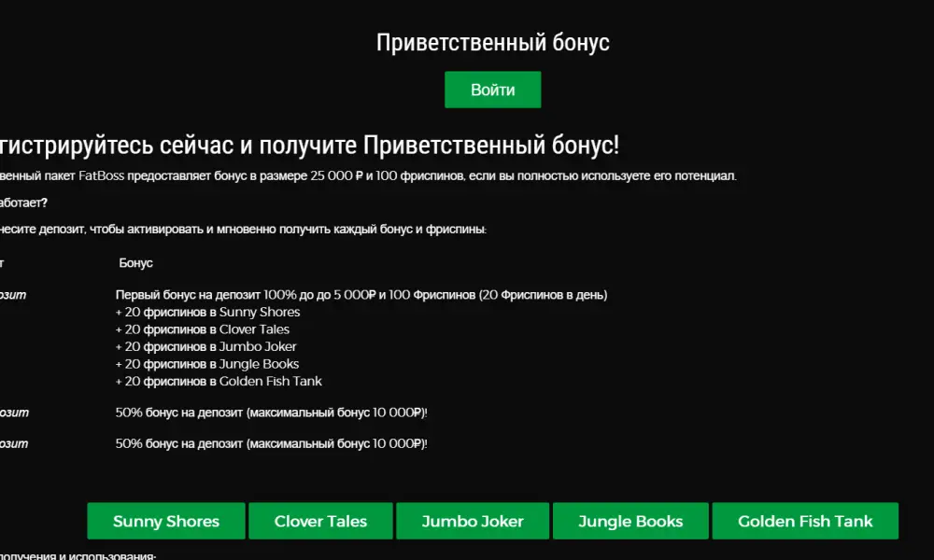Select the FatBoss 25 000 ₽ paragraph
The width and height of the screenshot is (934, 560).
click(368, 176)
